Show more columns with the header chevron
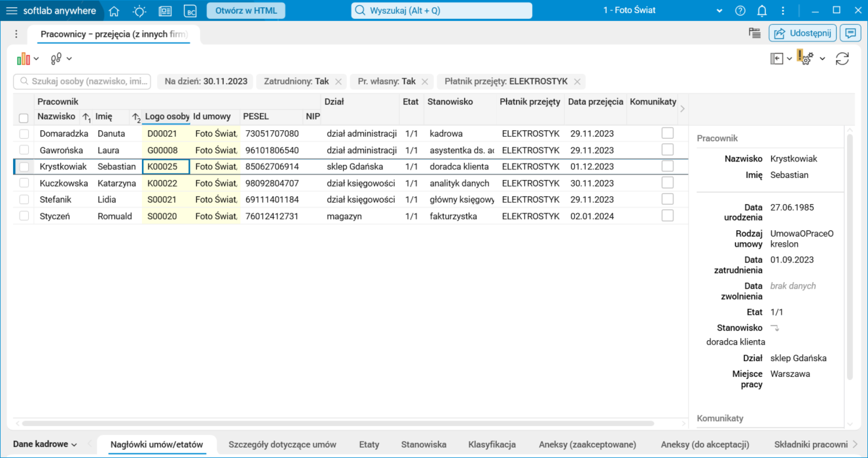Viewport: 868px width, 458px height. [682, 109]
